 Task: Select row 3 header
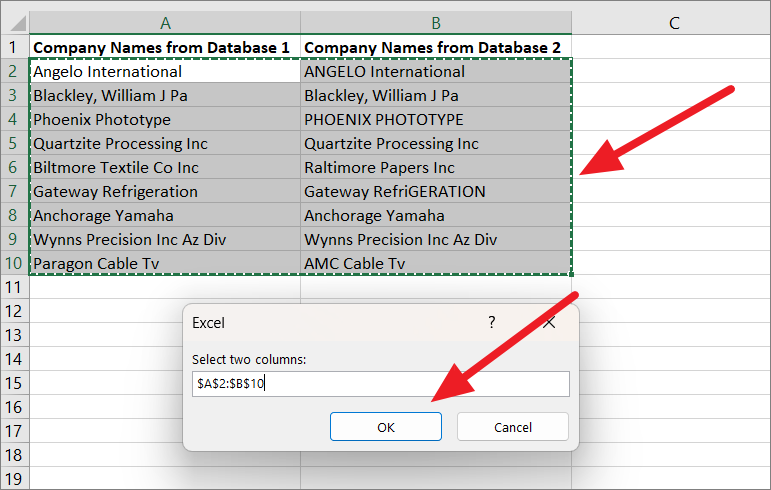(x=13, y=95)
